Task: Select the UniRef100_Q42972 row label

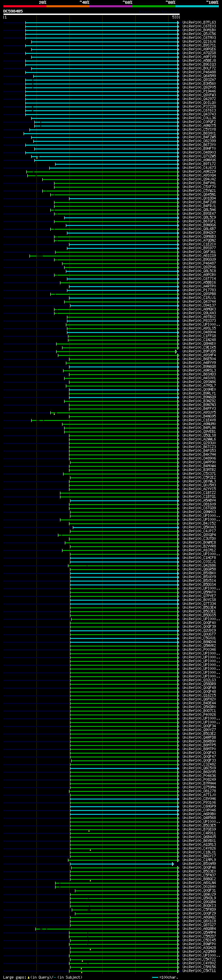Action: click(199, 99)
